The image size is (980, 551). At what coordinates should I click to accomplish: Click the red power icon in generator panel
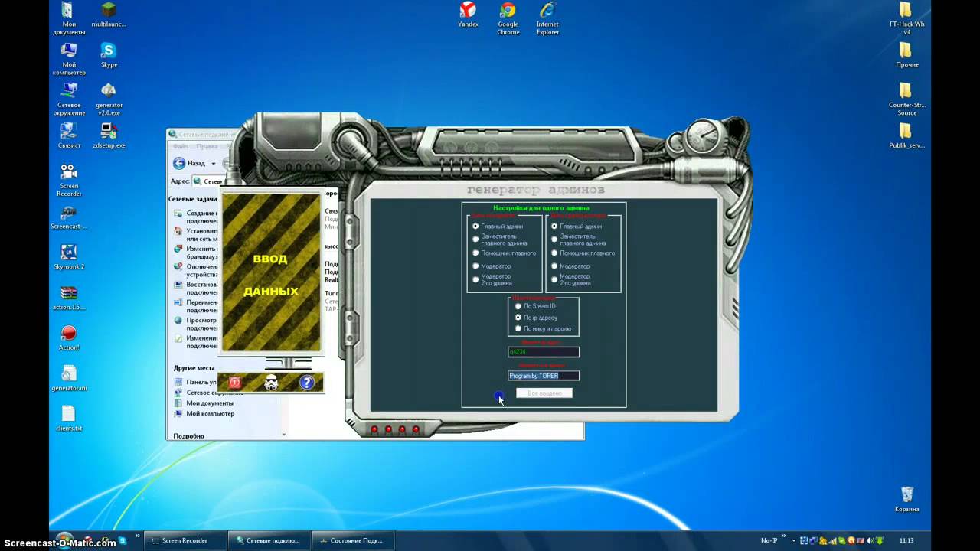[x=235, y=383]
